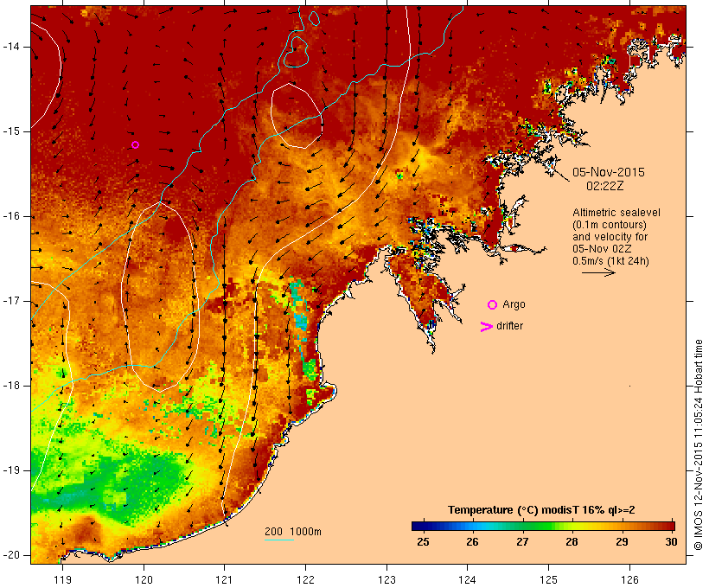The image size is (709, 588).
Task: Click the longitude axis label 119
Action: coord(62,579)
